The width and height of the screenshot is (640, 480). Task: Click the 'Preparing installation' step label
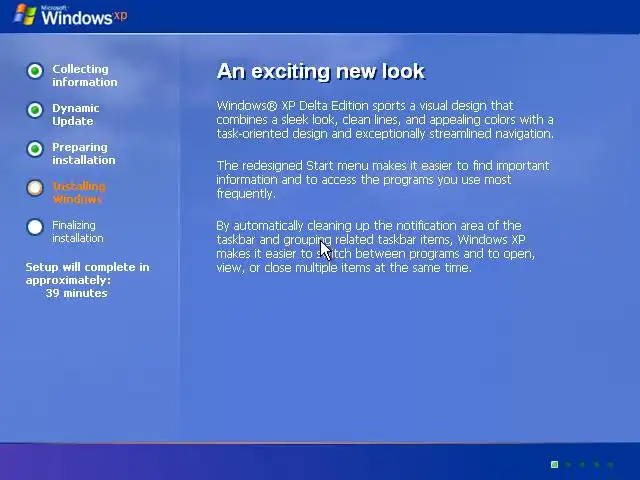pos(84,153)
